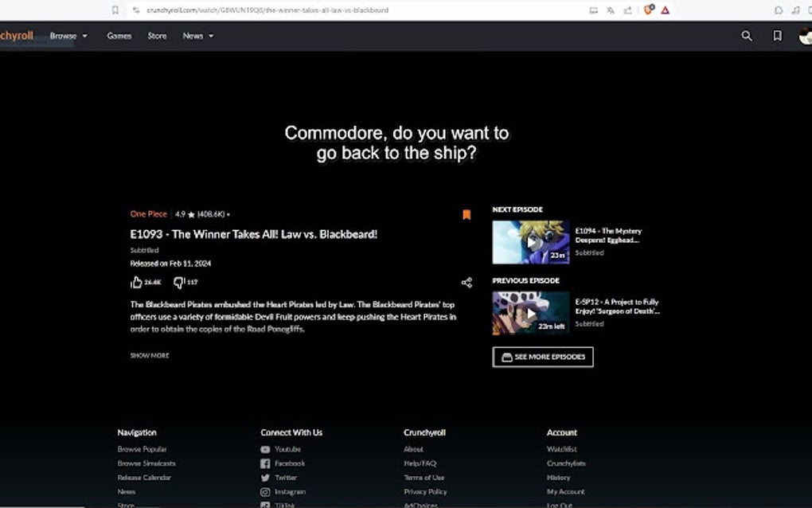Screen dimensions: 812x508
Task: Open your Watchlist via the navbar bookmark icon
Action: click(x=776, y=36)
